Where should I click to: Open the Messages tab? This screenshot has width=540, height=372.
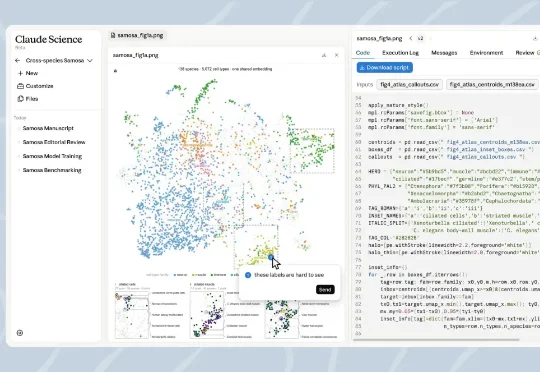tap(444, 53)
